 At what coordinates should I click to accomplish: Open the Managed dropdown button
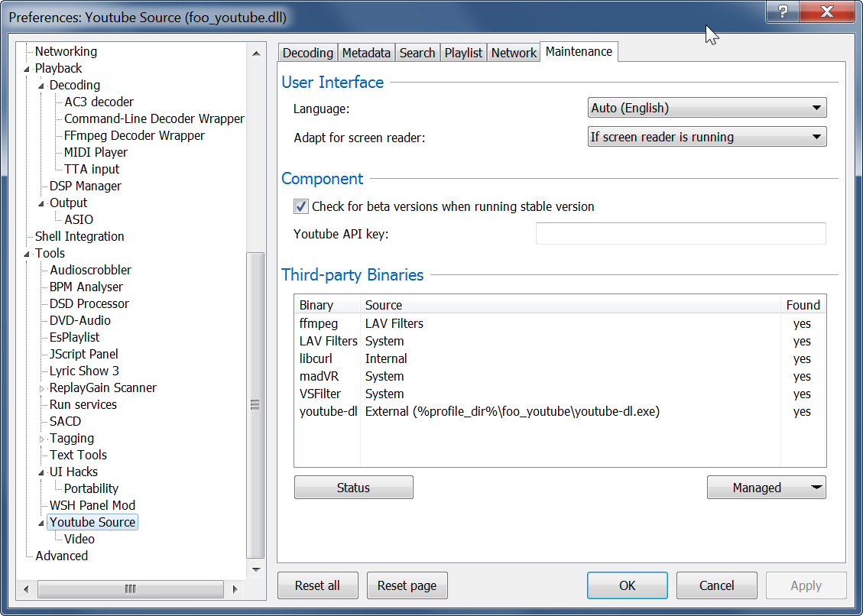point(766,488)
